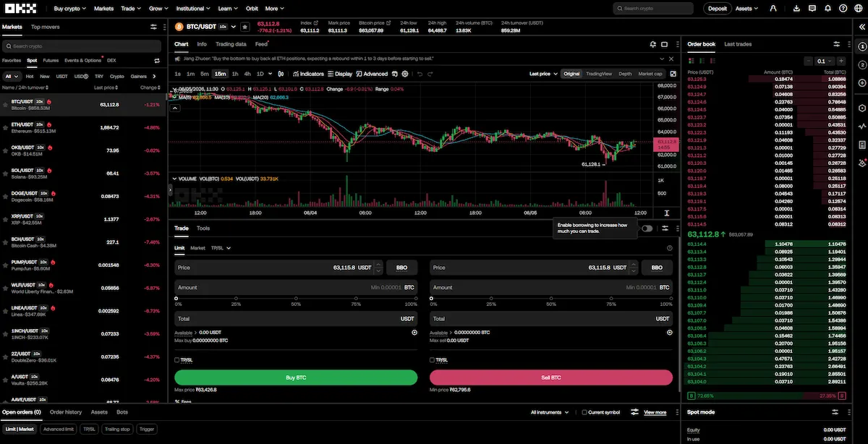
Task: Enable TP/SL checkbox on buy side
Action: pyautogui.click(x=177, y=359)
